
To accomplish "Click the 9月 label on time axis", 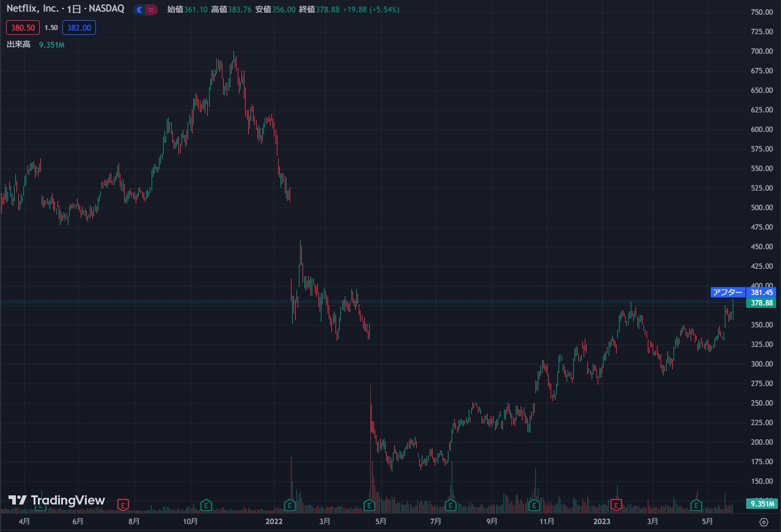I will coord(492,522).
